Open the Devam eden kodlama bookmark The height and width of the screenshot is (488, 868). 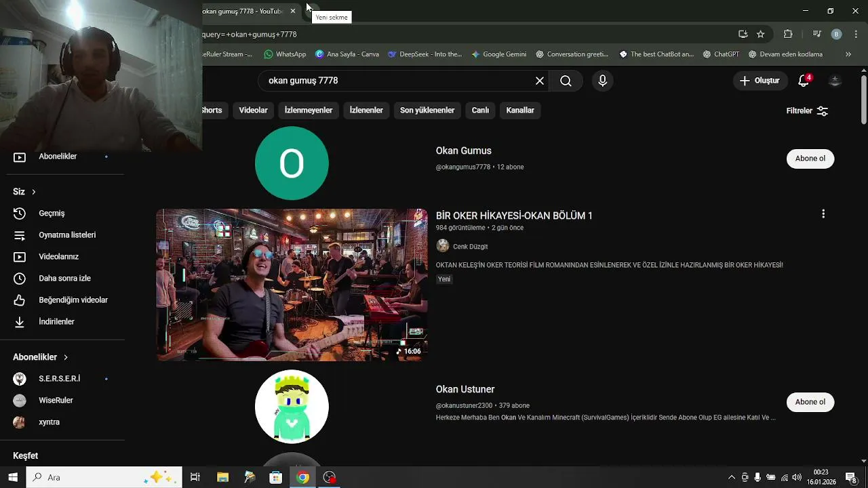pyautogui.click(x=785, y=54)
